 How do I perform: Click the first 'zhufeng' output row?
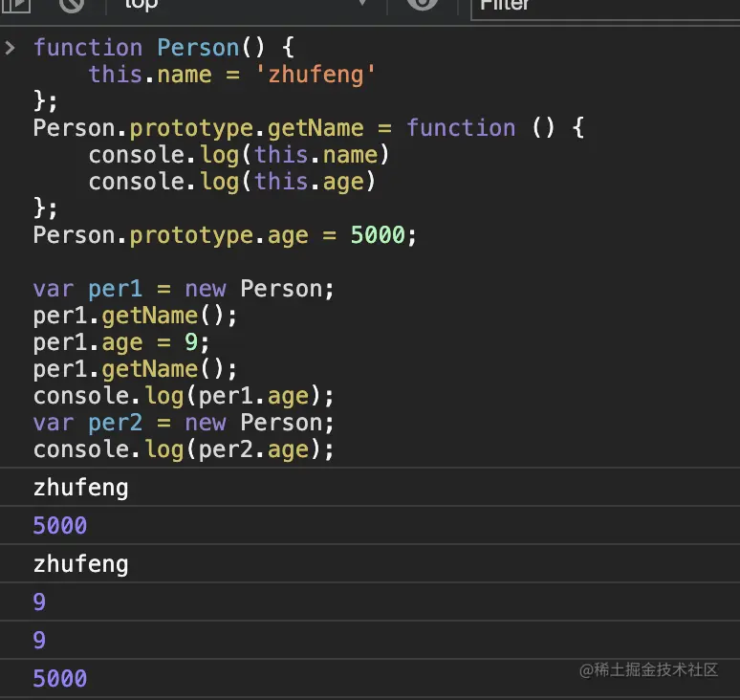tap(81, 489)
